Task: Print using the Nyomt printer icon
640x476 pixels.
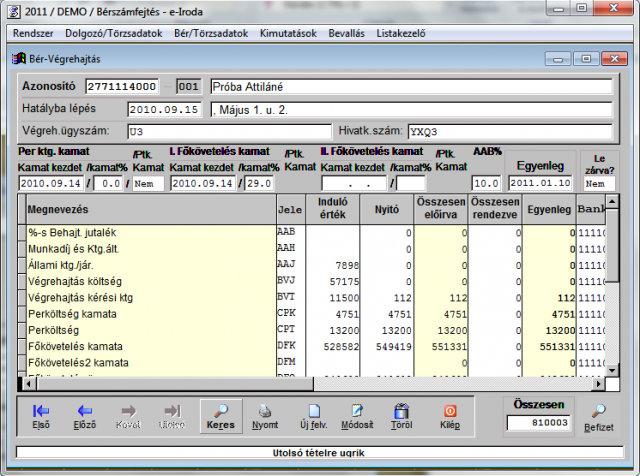Action: pyautogui.click(x=265, y=415)
